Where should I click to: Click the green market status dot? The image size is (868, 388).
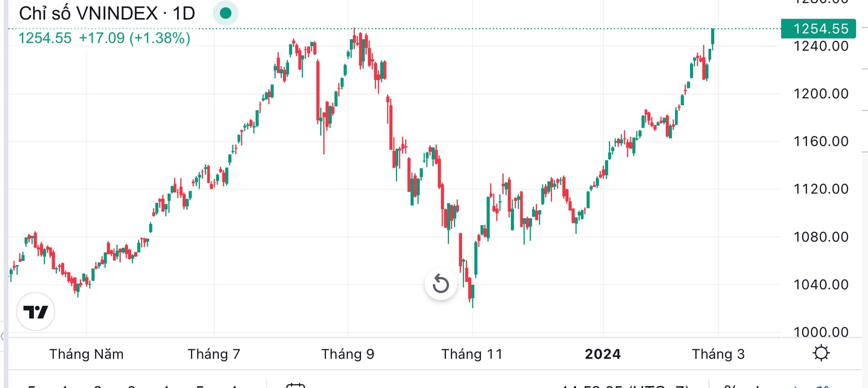click(226, 13)
